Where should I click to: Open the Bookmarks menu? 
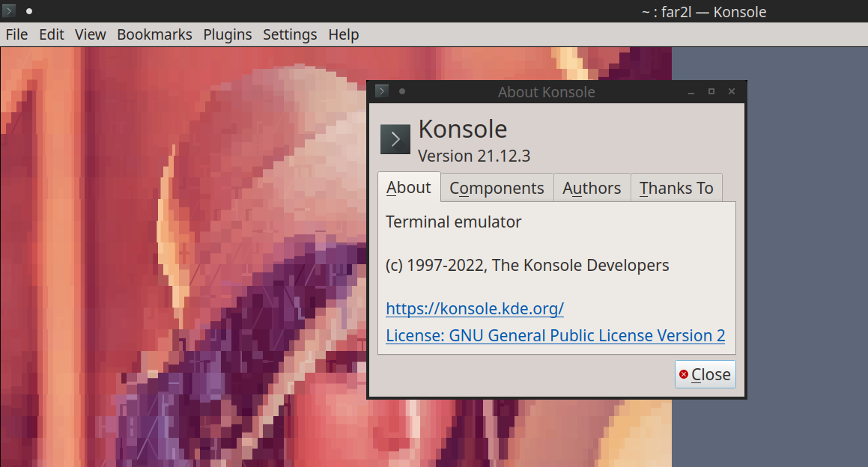click(x=154, y=34)
